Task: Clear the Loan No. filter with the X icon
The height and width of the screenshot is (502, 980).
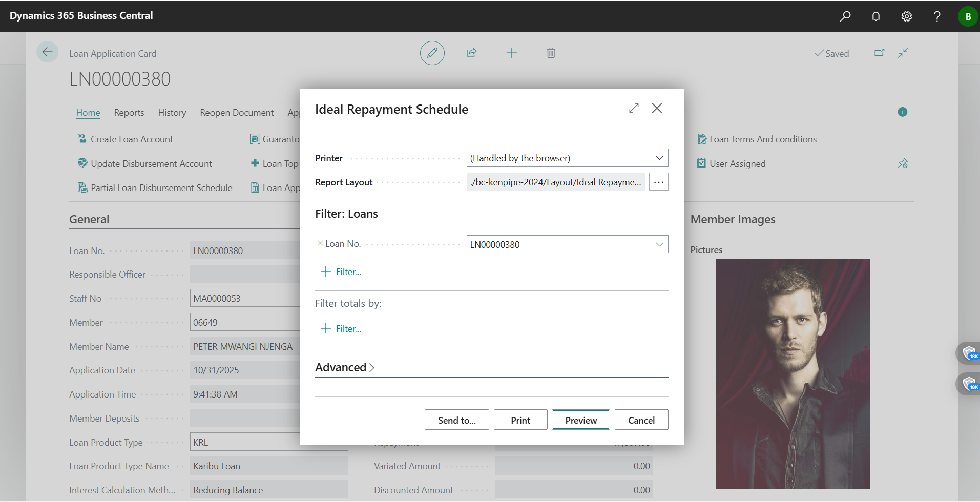Action: [320, 243]
